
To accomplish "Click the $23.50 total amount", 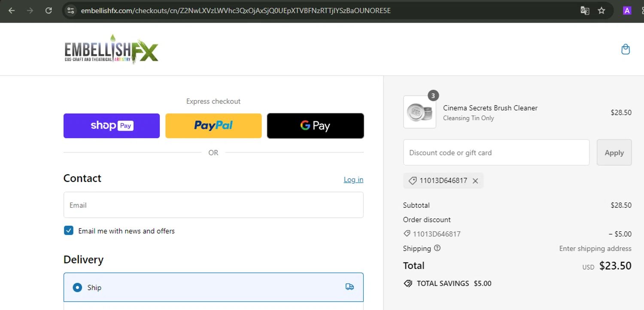I will click(615, 266).
